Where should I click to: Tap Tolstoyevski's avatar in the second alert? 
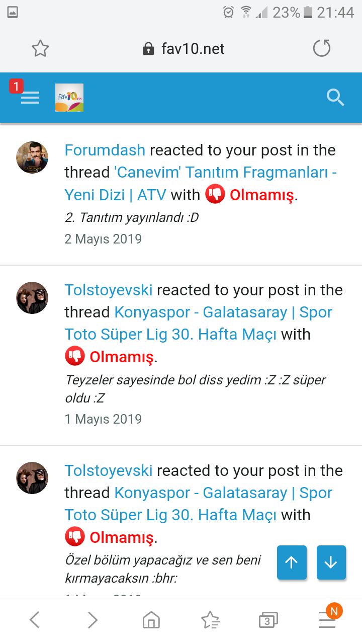(33, 298)
